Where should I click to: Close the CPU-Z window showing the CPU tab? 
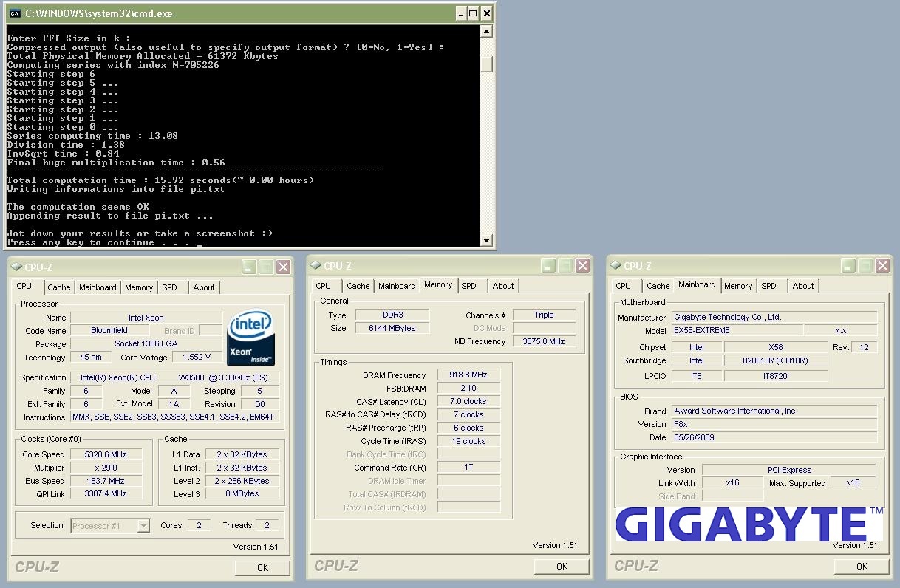point(283,267)
